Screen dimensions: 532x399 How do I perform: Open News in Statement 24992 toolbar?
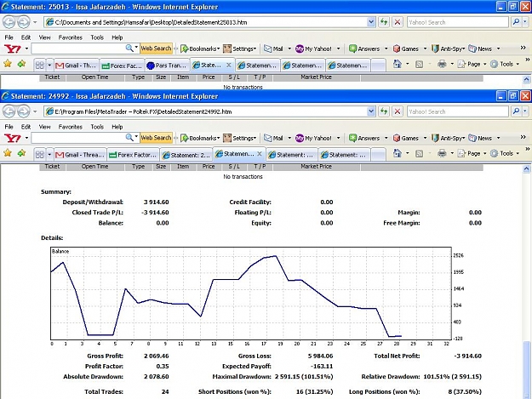point(480,138)
